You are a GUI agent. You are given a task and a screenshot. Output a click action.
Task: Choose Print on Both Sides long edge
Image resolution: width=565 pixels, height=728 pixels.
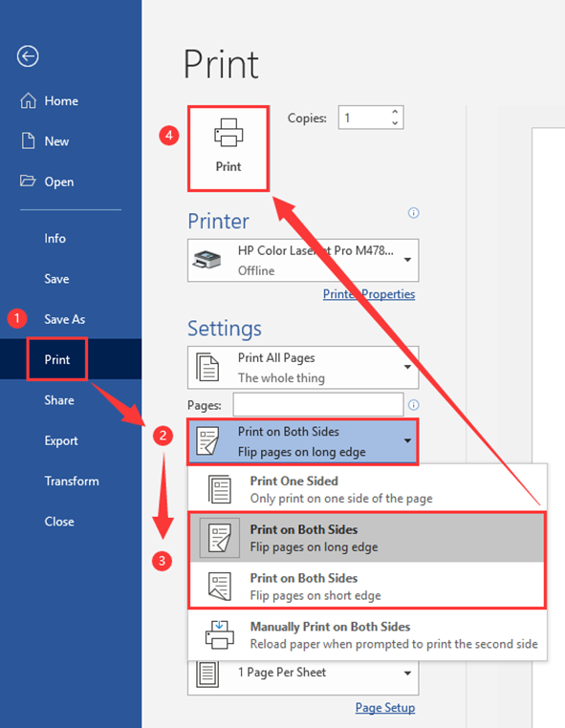[x=367, y=538]
